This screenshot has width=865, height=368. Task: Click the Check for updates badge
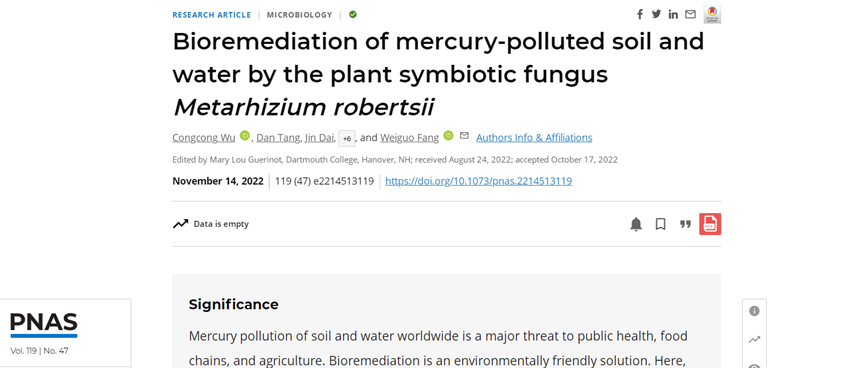(712, 14)
